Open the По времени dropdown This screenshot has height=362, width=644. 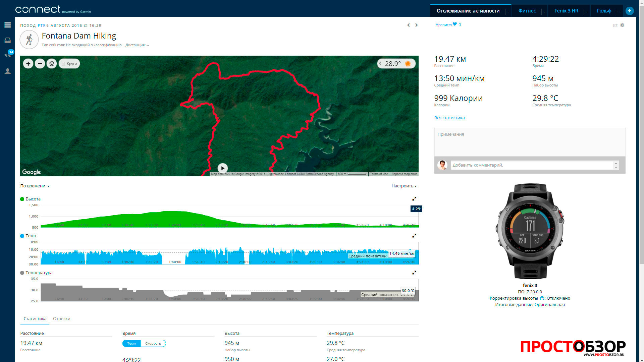coord(35,186)
